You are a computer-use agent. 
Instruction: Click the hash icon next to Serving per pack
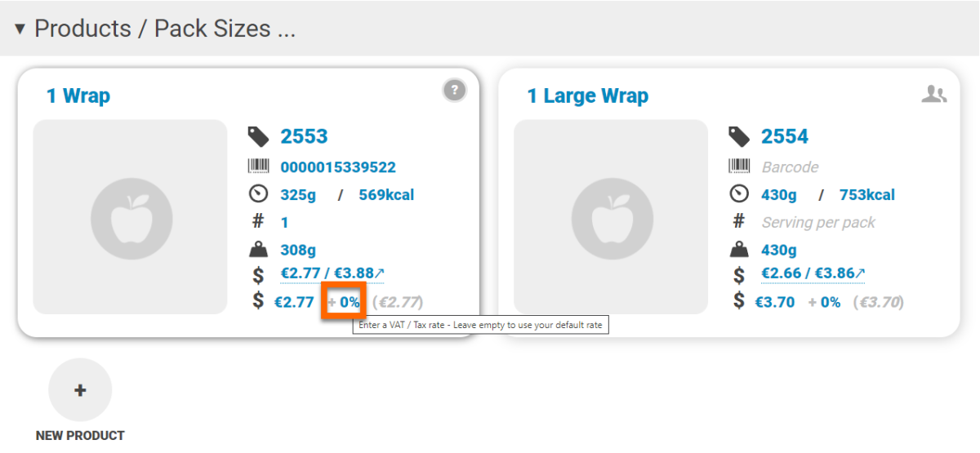739,222
